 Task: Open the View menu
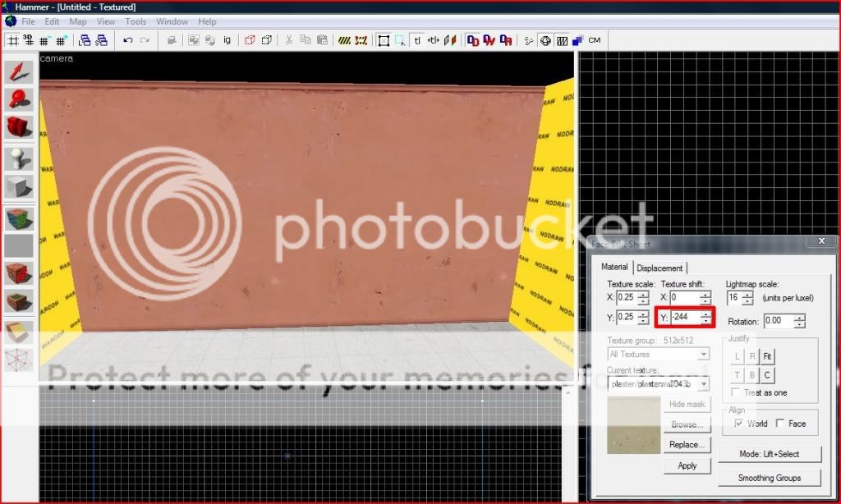(106, 21)
